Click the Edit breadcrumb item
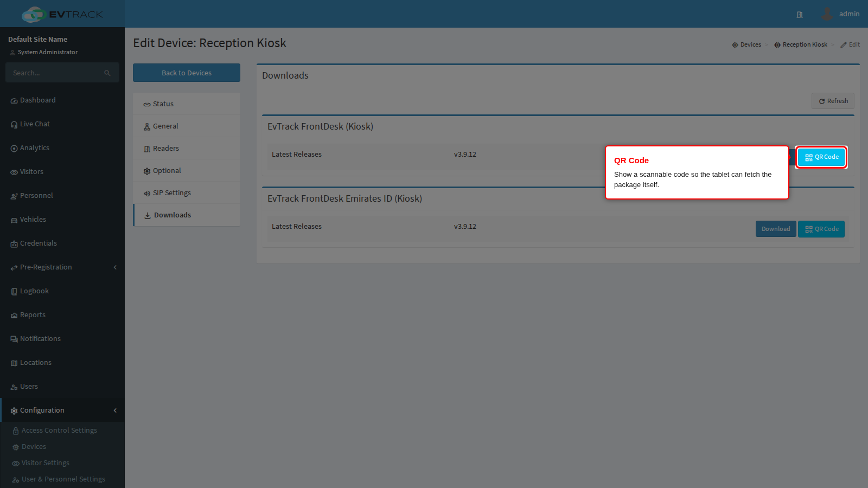Image resolution: width=868 pixels, height=488 pixels. tap(850, 44)
